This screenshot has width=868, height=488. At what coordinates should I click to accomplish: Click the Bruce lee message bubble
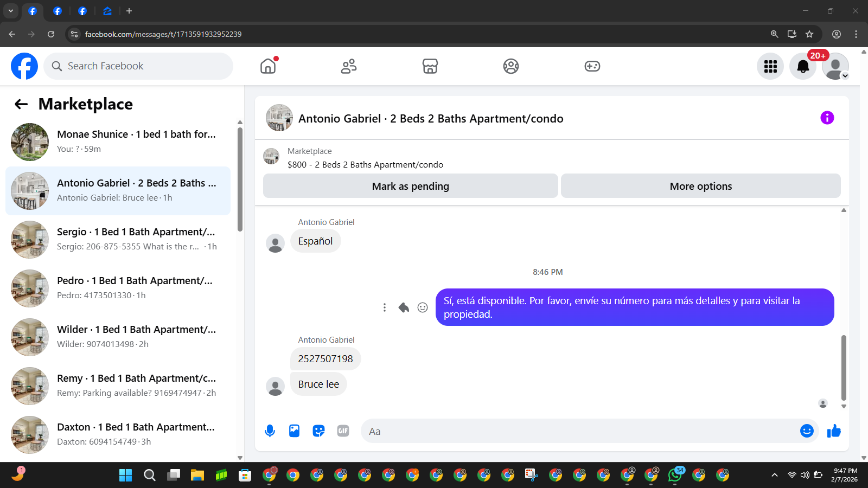[318, 384]
